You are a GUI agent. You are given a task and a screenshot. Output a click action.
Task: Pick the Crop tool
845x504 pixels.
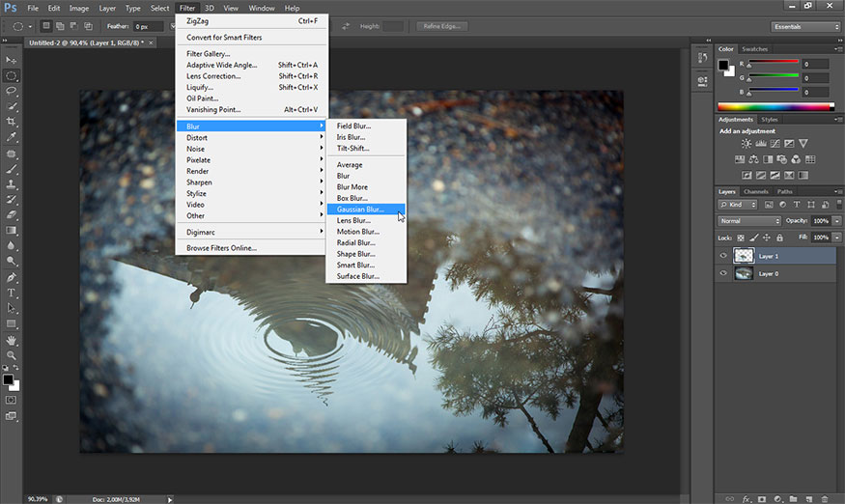coord(12,122)
